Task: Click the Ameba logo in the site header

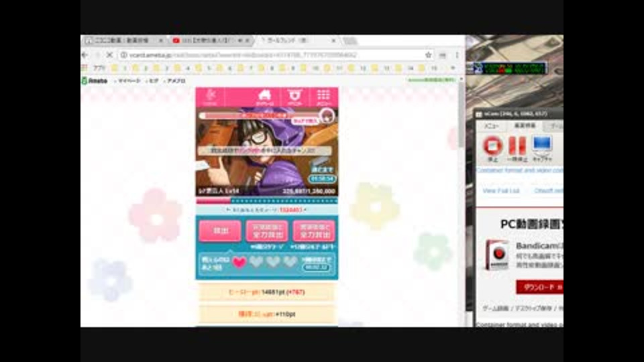Action: pyautogui.click(x=95, y=81)
